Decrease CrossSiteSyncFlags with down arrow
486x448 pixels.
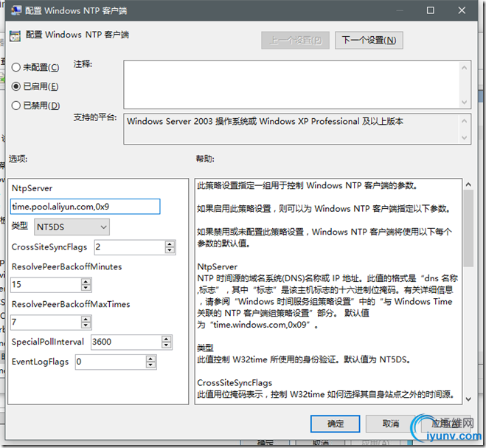coord(170,250)
